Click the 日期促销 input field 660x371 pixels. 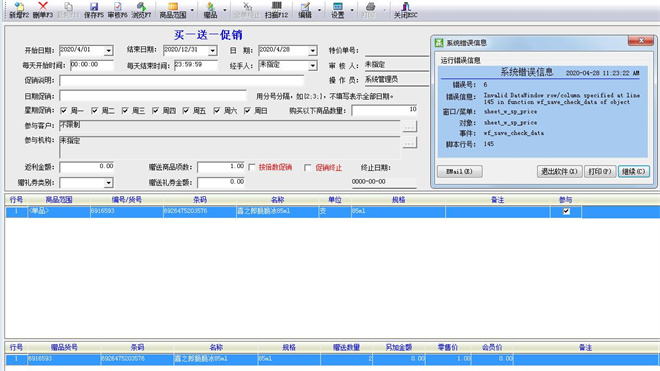point(153,96)
